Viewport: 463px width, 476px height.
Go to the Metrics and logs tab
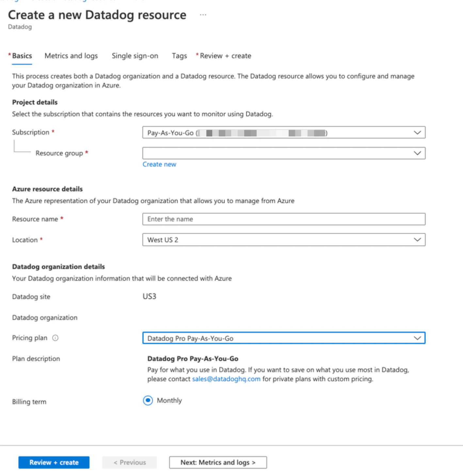click(x=71, y=56)
